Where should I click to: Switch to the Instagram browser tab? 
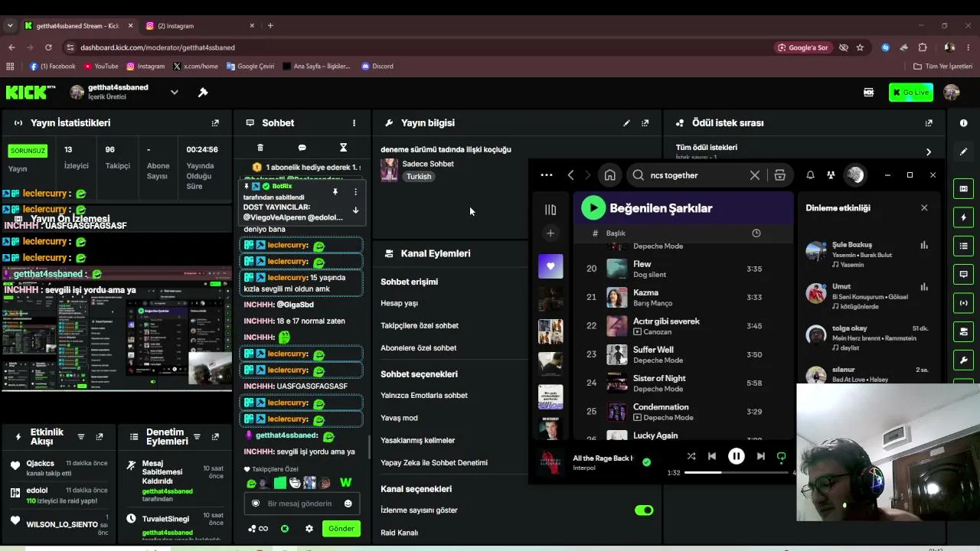point(199,25)
